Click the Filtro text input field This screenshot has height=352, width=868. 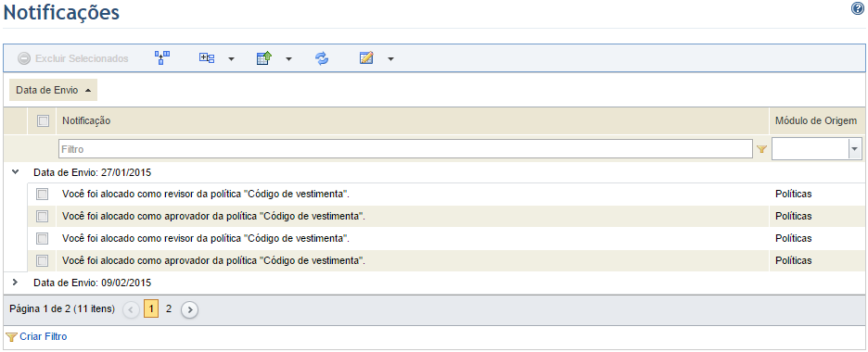click(x=406, y=149)
